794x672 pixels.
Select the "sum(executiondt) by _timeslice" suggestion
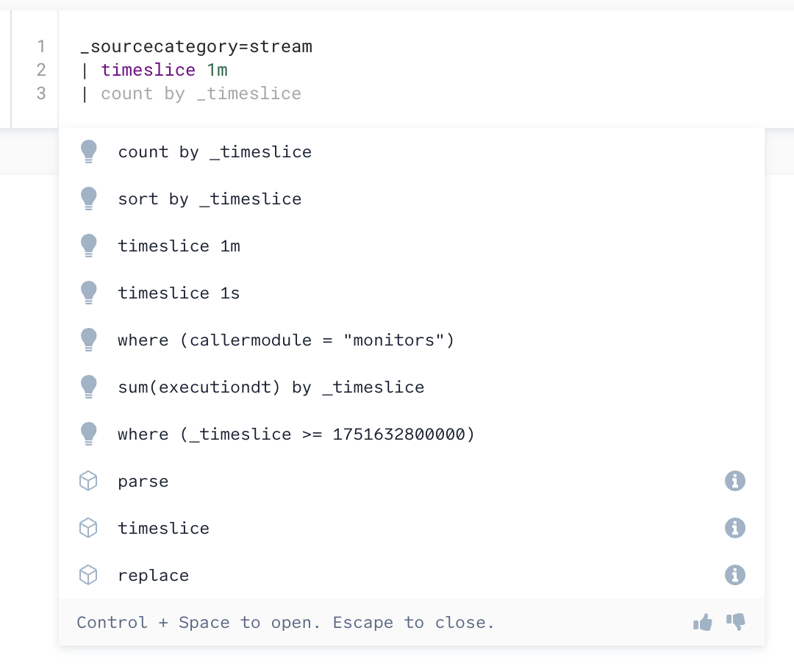click(271, 387)
